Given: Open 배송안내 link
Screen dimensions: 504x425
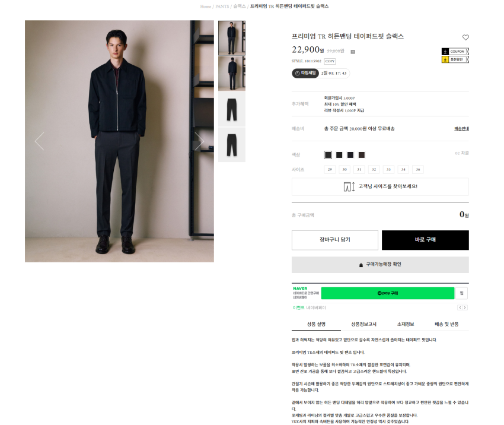Looking at the screenshot, I should pyautogui.click(x=461, y=129).
